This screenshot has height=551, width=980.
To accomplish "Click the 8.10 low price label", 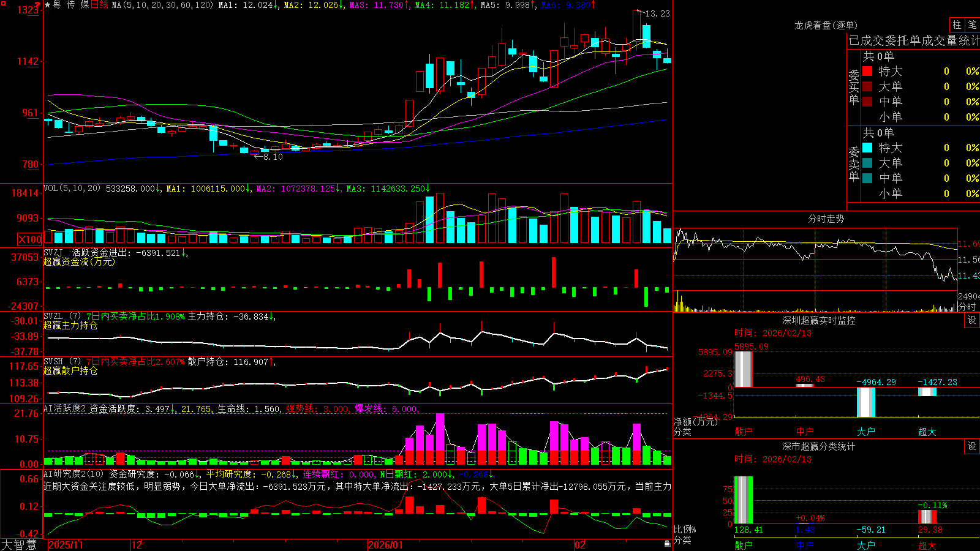I will point(273,157).
